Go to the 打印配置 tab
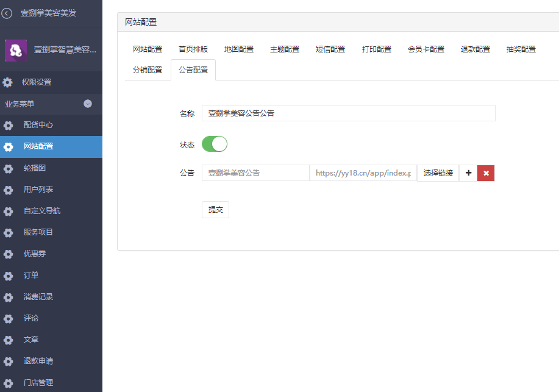559x392 pixels. (377, 49)
